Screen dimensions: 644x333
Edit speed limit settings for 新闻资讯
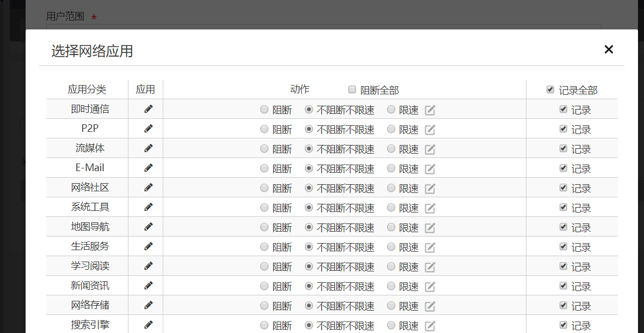pos(430,287)
